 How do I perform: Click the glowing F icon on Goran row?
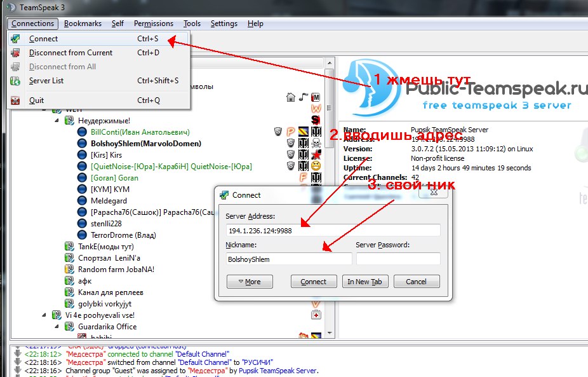pyautogui.click(x=304, y=177)
